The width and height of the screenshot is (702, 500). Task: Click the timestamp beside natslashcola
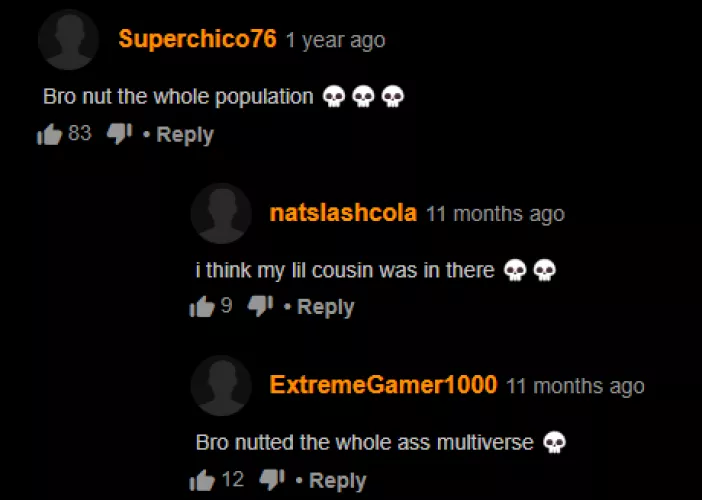point(495,214)
